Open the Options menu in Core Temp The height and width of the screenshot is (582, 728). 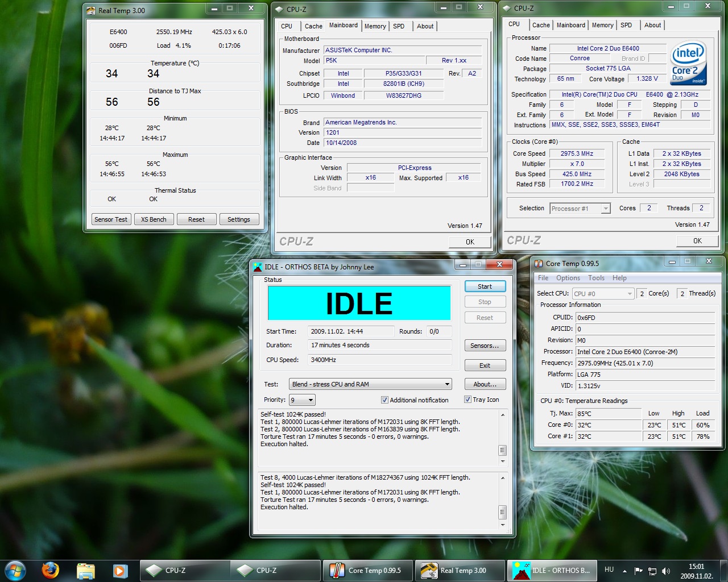568,278
